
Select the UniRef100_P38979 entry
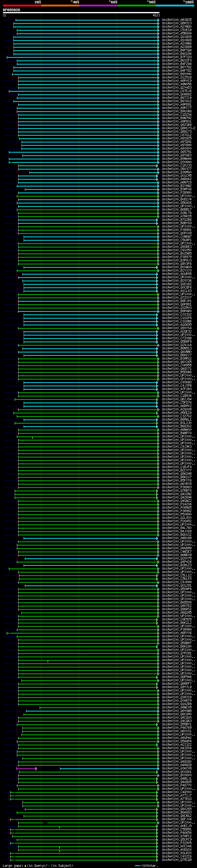tap(177, 257)
